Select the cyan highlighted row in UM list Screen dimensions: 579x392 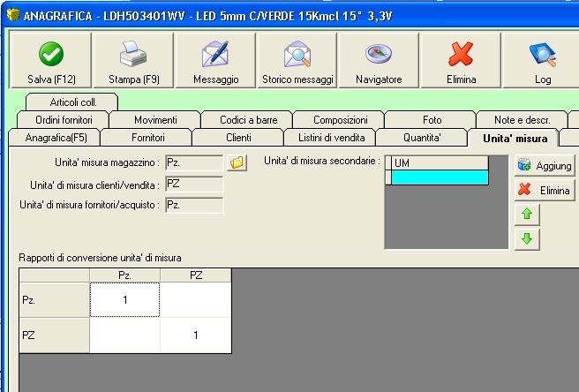point(440,177)
